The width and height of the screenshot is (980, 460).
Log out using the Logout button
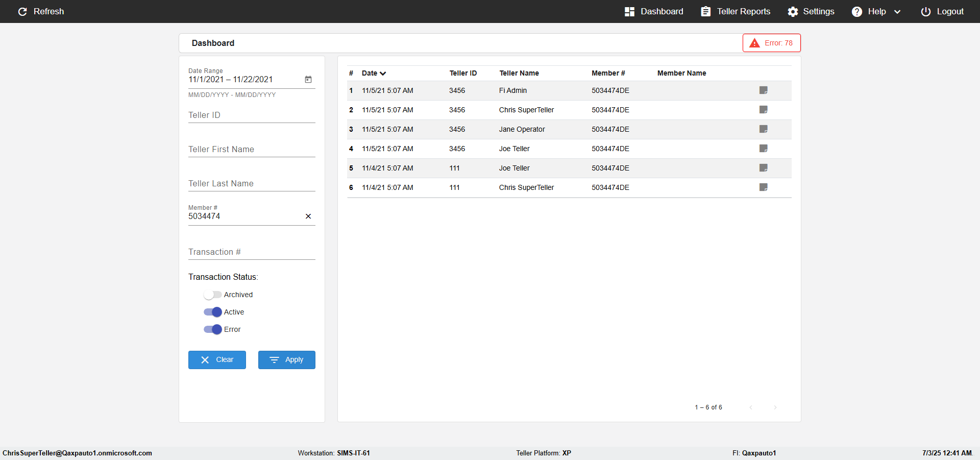pos(942,11)
